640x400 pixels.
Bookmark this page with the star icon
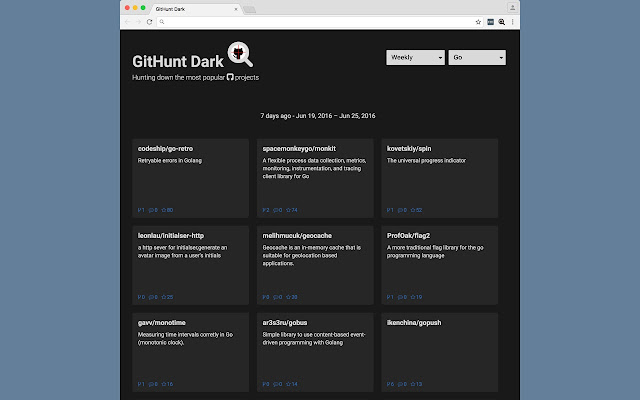(478, 22)
